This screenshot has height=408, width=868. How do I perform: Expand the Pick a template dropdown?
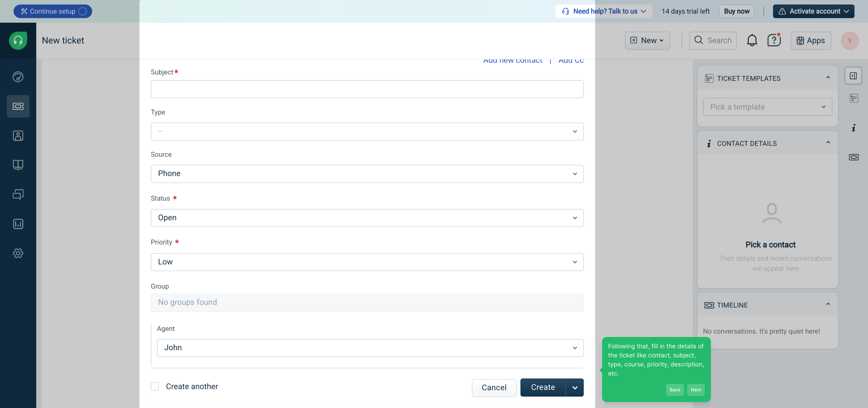pyautogui.click(x=767, y=107)
